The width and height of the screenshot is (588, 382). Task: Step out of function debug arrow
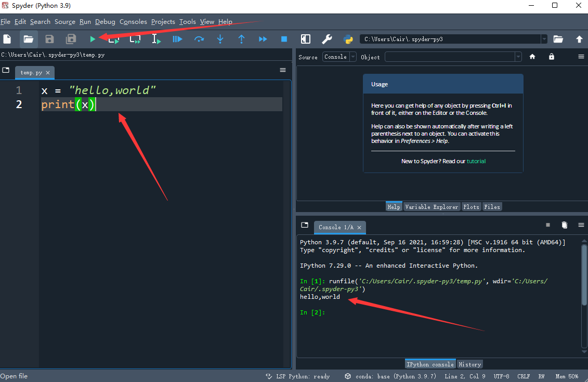click(242, 39)
